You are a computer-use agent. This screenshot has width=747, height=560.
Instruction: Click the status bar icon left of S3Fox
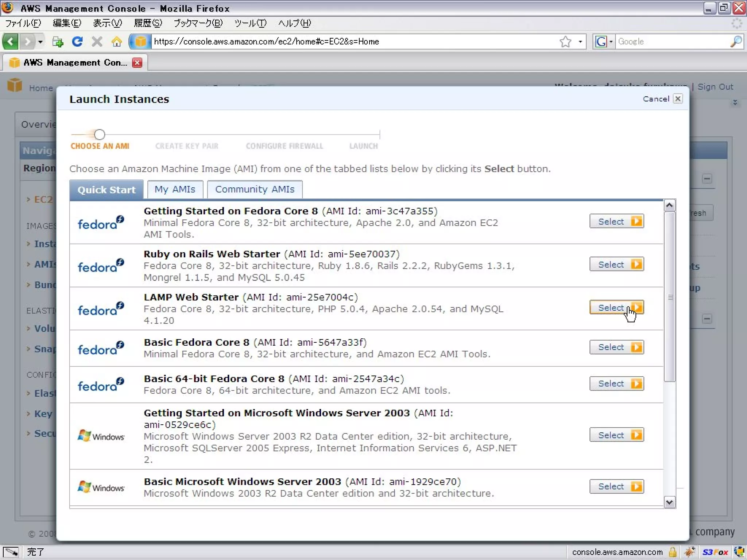pyautogui.click(x=689, y=552)
